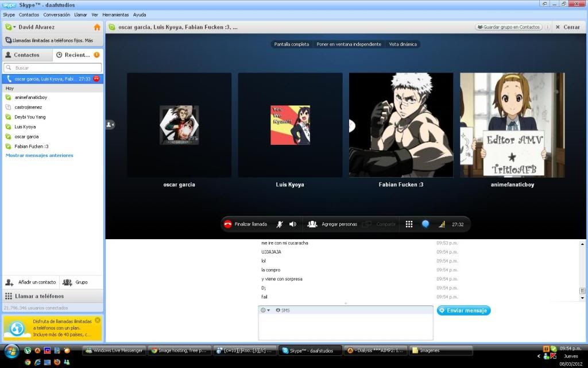Select castrojimenez in recent list
The width and height of the screenshot is (588, 368).
[52, 107]
